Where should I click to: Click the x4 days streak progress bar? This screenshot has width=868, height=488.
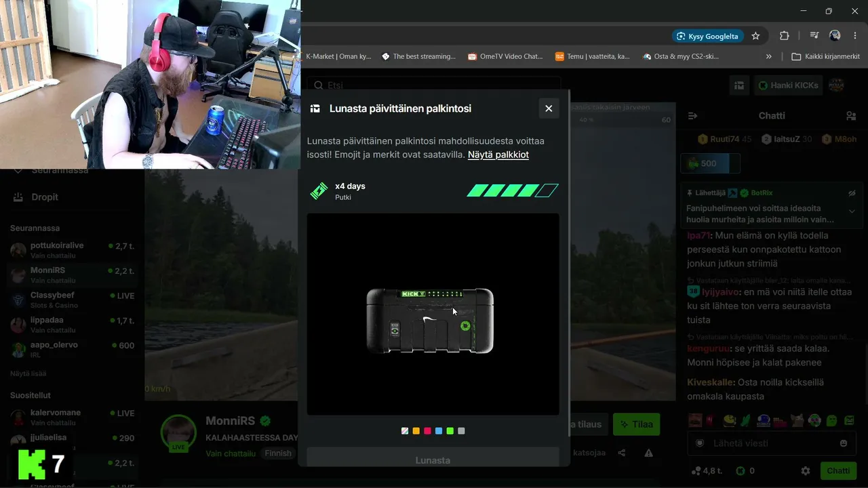(x=513, y=191)
